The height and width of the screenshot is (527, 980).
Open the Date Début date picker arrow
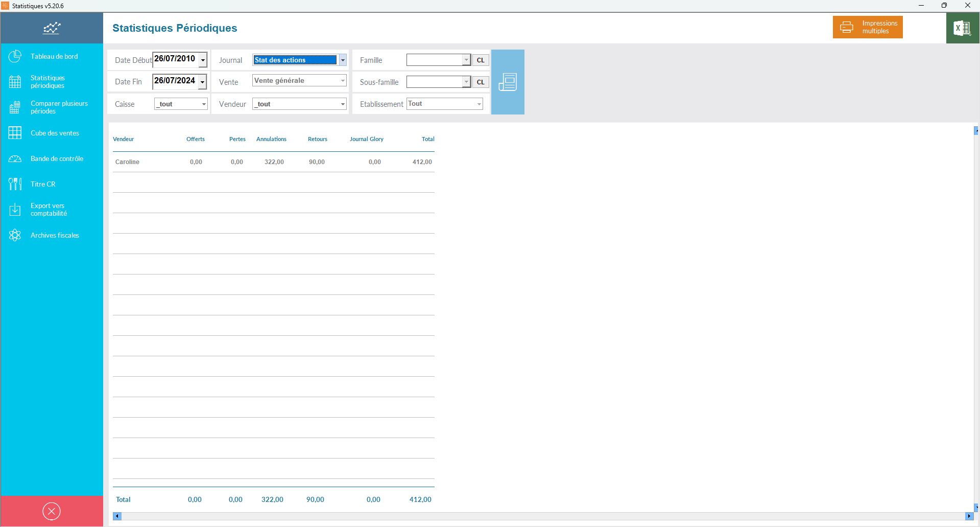click(x=203, y=60)
